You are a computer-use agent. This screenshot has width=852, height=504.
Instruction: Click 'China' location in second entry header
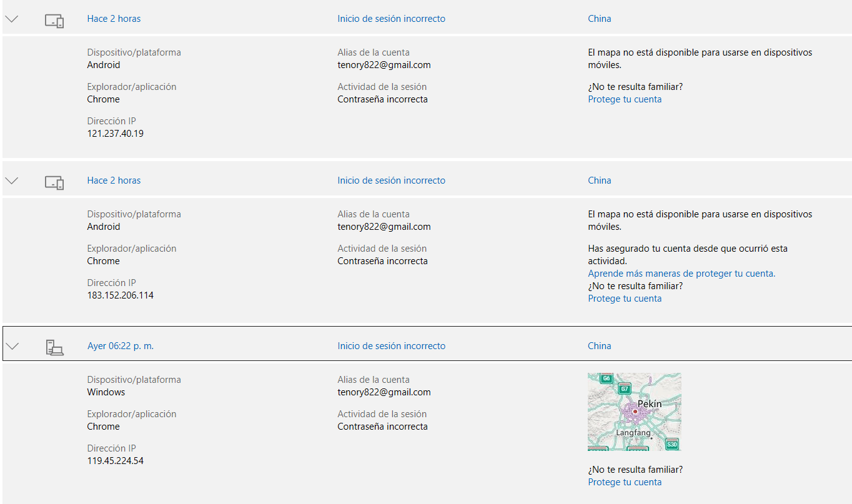tap(600, 180)
